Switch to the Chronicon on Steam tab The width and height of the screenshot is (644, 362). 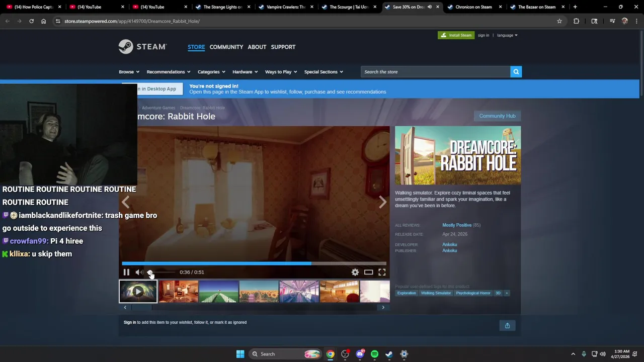[473, 7]
